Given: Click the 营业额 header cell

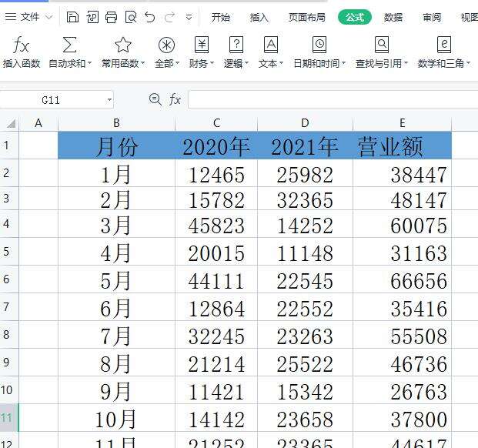Looking at the screenshot, I should [402, 145].
